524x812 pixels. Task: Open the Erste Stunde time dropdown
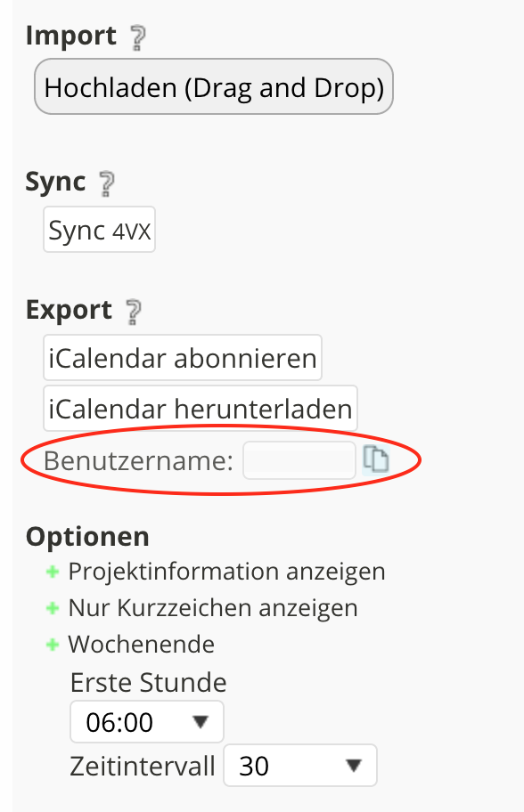pyautogui.click(x=146, y=721)
